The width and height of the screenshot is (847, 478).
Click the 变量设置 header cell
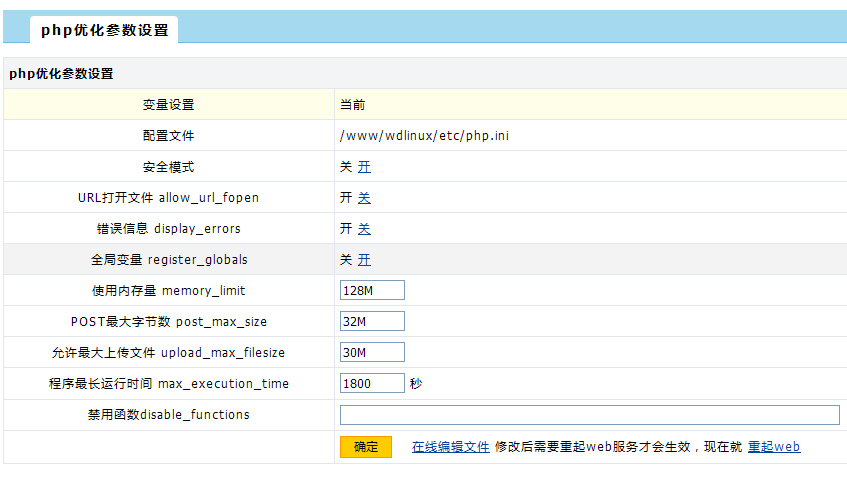pyautogui.click(x=169, y=105)
